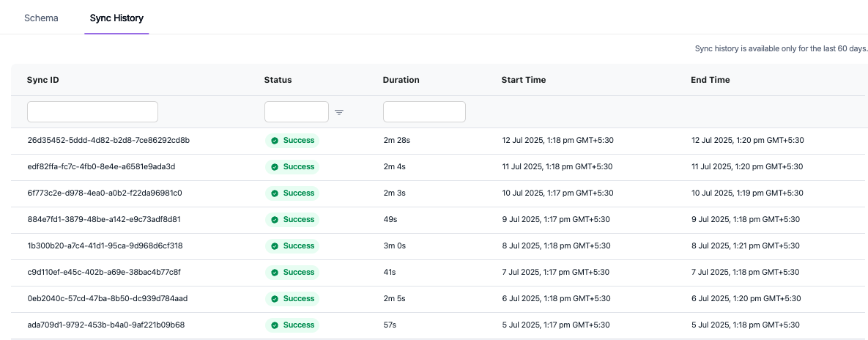This screenshot has width=868, height=340.
Task: Select sync ID starting with 0eb2040c
Action: [x=108, y=298]
